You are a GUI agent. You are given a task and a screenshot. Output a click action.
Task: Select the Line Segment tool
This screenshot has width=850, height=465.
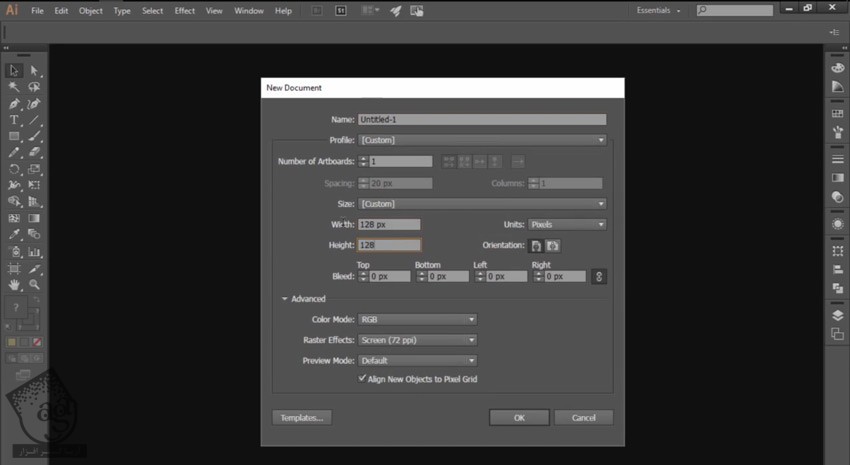[34, 120]
